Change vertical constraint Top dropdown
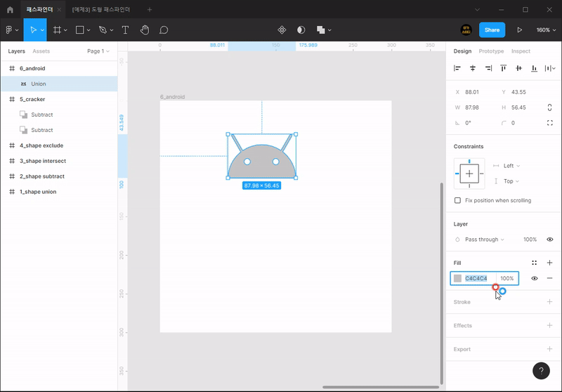562x392 pixels. tap(511, 181)
